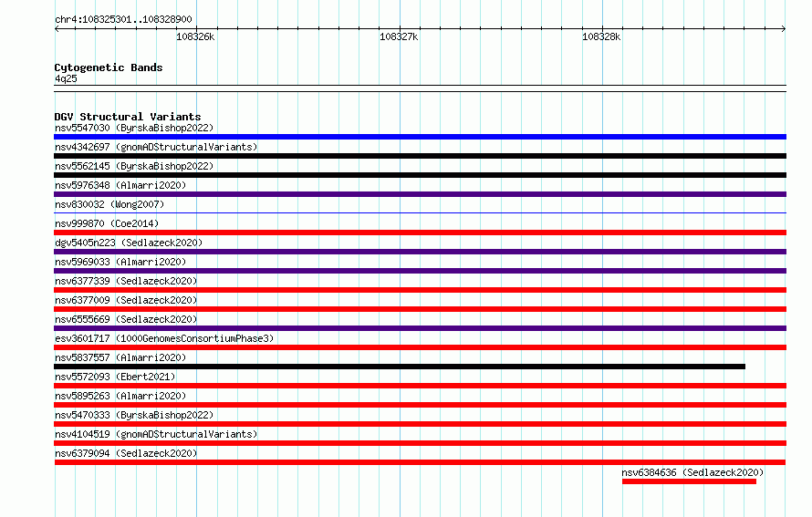
Task: Click nsv5837557 (Almarri2020) label
Action: pos(120,357)
